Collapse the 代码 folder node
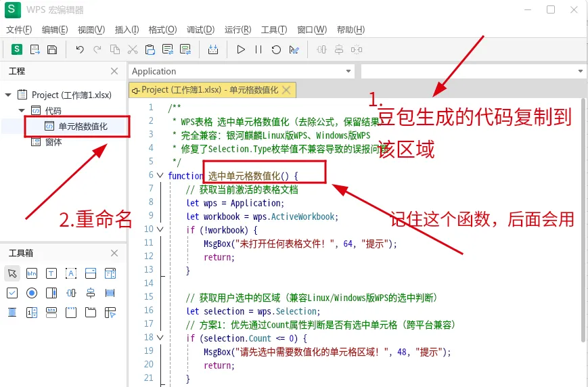This screenshot has height=387, width=588. click(22, 111)
